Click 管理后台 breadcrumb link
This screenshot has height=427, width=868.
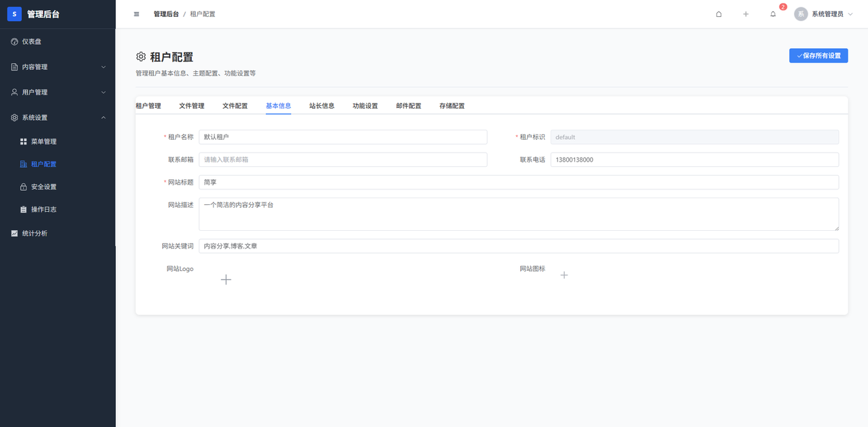coord(166,14)
